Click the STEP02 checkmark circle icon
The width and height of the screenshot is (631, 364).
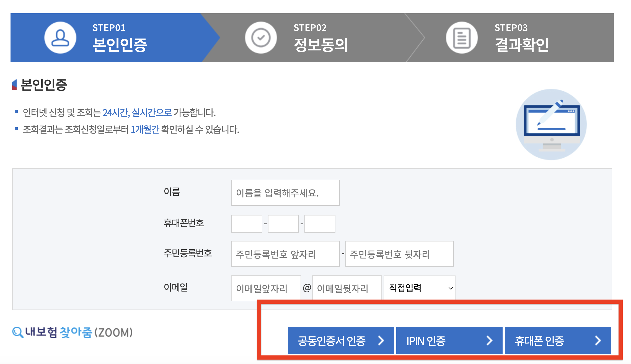(x=261, y=38)
